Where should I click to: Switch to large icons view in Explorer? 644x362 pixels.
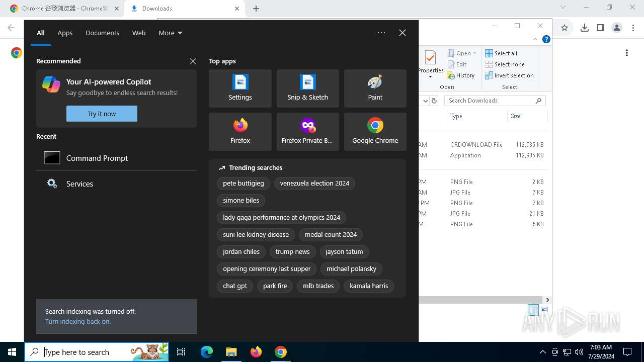(544, 310)
